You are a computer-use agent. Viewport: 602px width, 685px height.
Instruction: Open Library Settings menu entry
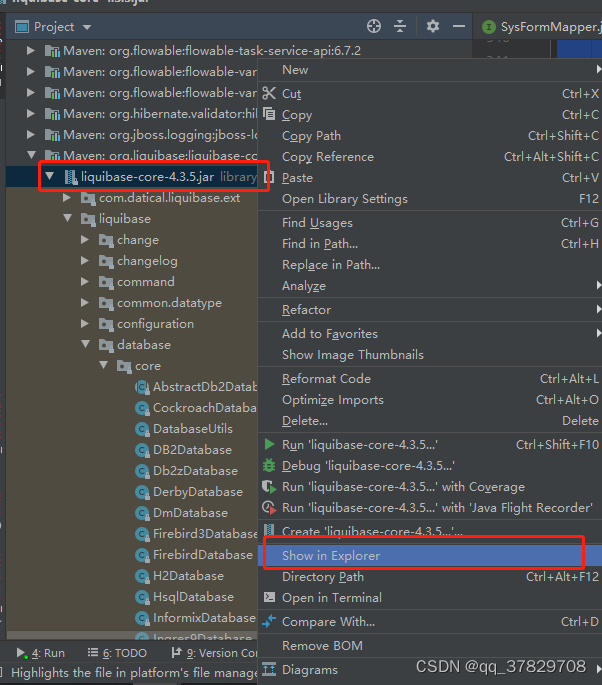[x=430, y=198]
